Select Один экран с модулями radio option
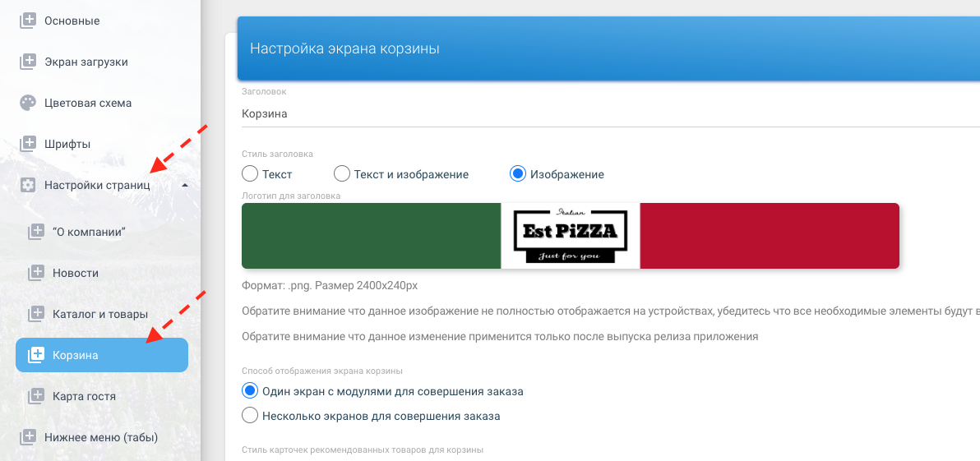The height and width of the screenshot is (461, 980). [250, 391]
